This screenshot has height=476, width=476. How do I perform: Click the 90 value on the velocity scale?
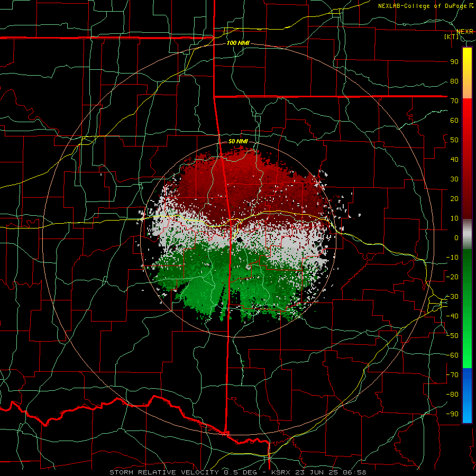point(454,62)
